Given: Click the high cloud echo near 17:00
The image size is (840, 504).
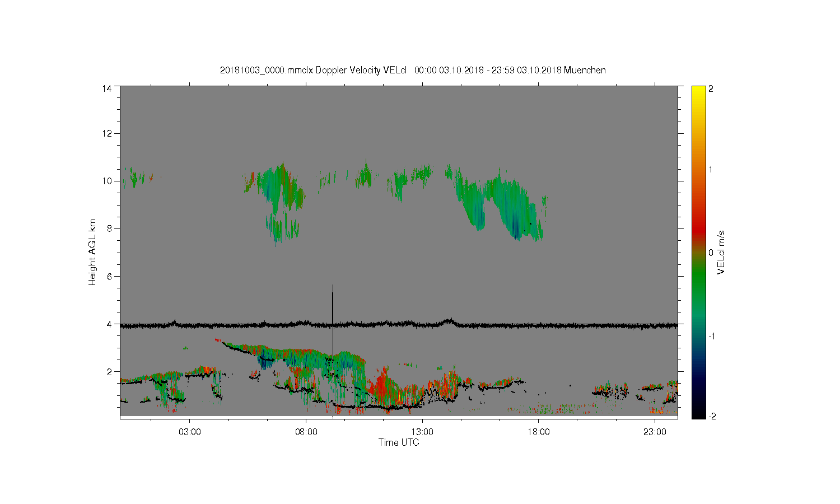Looking at the screenshot, I should tap(512, 207).
